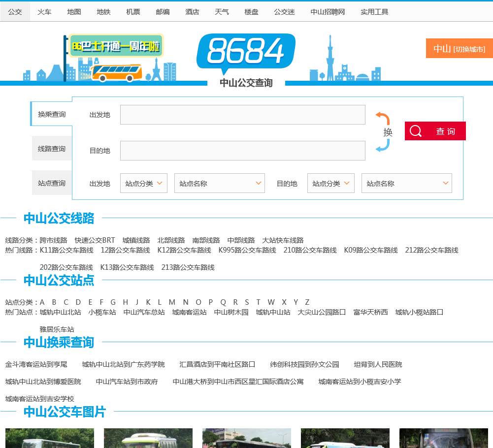Select the 站点查询 tab
Viewport: 493px width, 448px height.
point(52,183)
